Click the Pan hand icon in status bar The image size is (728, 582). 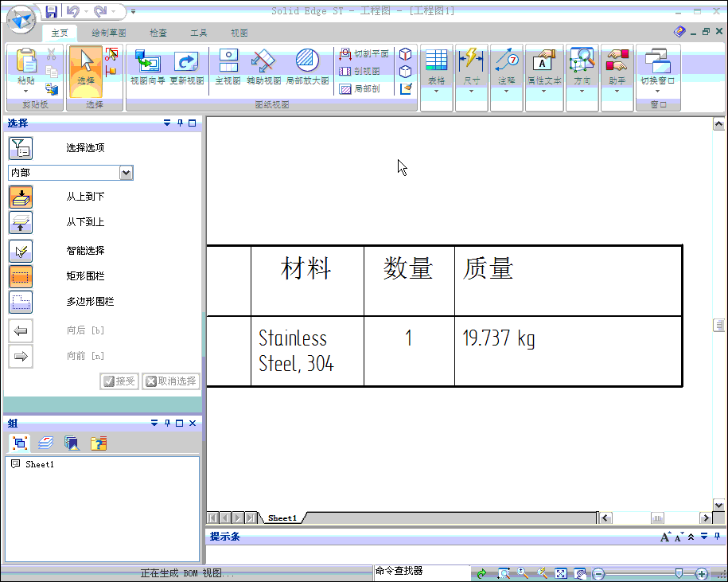pyautogui.click(x=580, y=573)
